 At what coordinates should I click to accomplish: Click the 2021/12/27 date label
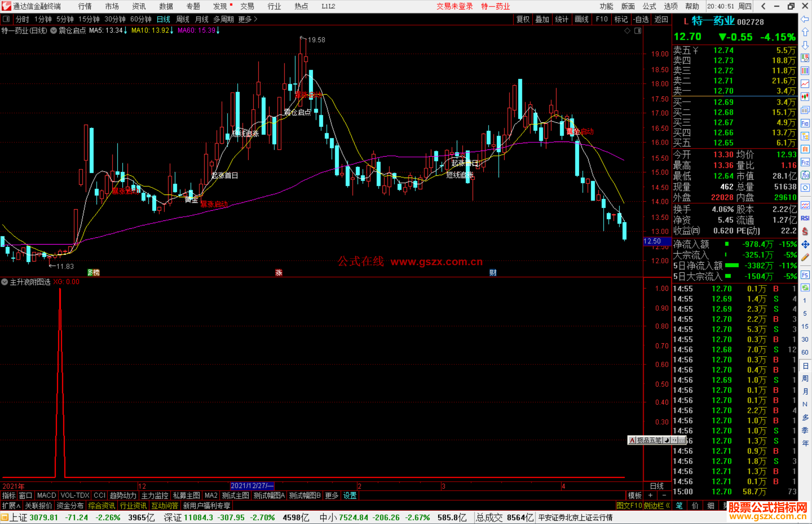coord(252,486)
